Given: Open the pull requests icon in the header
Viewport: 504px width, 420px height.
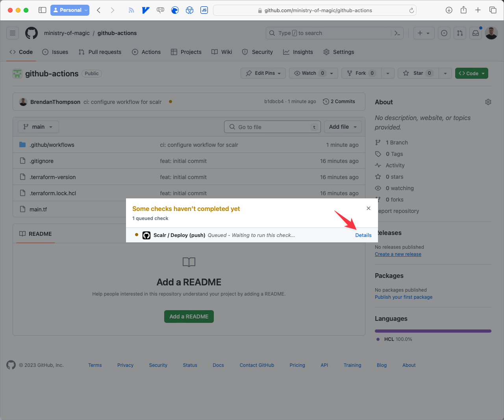Looking at the screenshot, I should 460,33.
